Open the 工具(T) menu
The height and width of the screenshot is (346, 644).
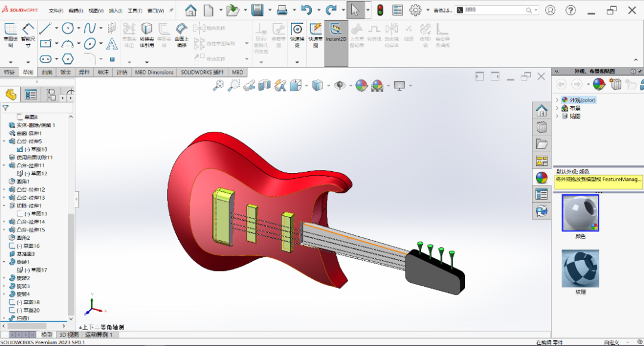click(135, 11)
